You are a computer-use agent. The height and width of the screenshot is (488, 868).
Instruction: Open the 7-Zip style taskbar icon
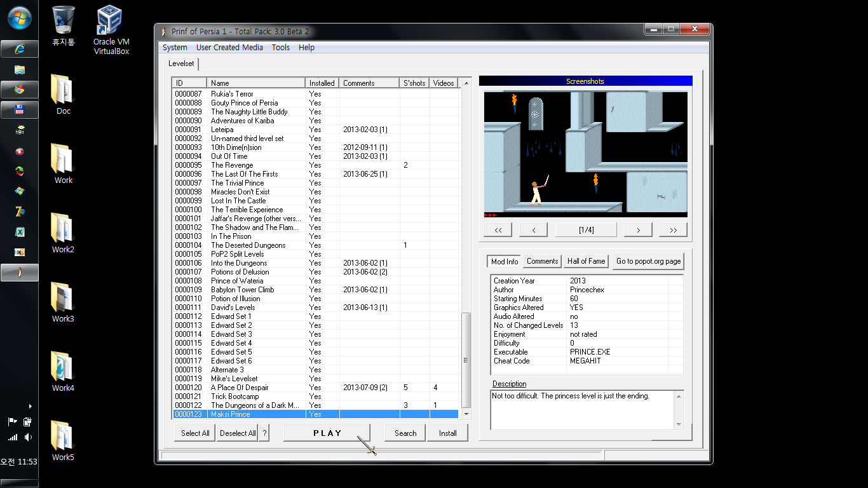(19, 212)
